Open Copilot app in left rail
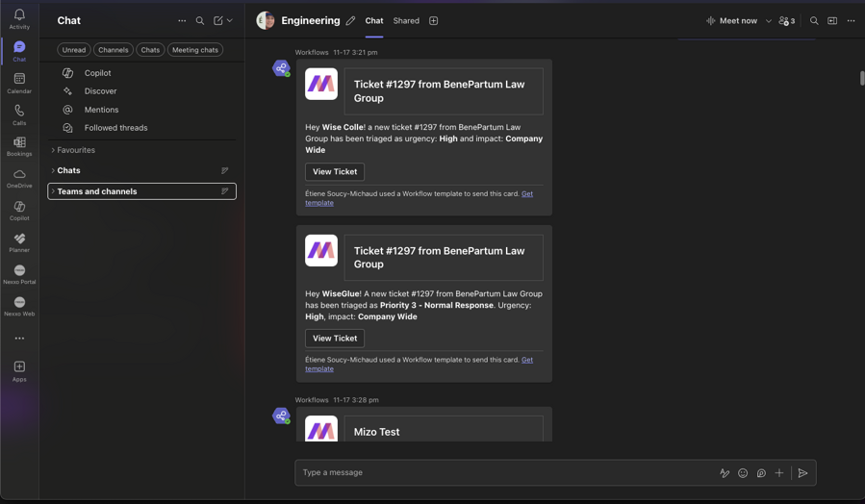 19,210
